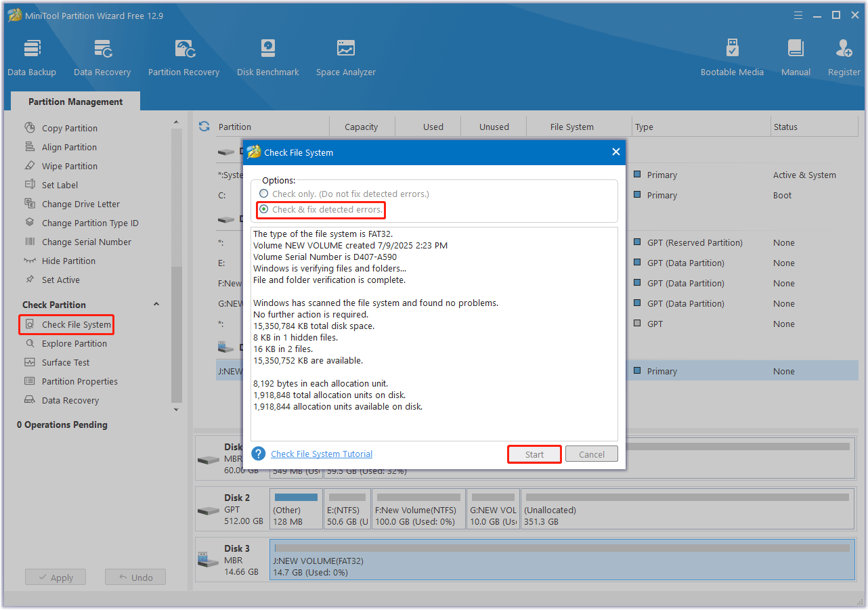This screenshot has width=868, height=610.
Task: Sort by the Partition column header
Action: click(x=235, y=127)
